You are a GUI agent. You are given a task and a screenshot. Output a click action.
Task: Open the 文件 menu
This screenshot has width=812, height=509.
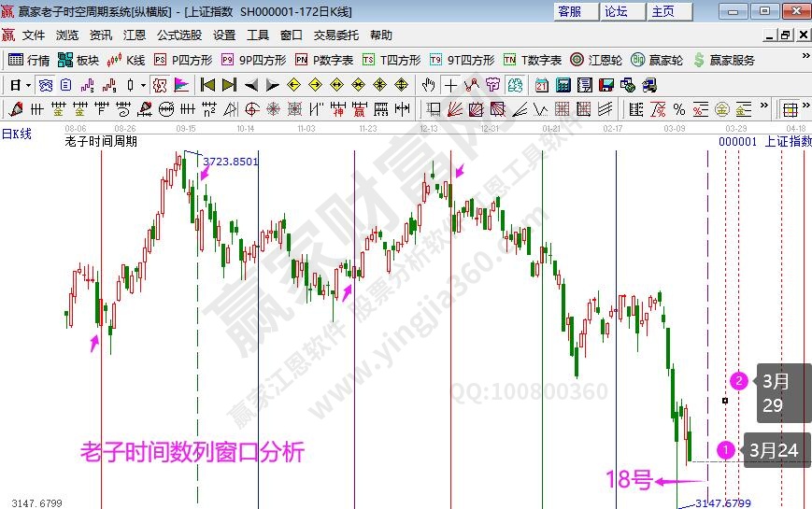click(x=33, y=35)
